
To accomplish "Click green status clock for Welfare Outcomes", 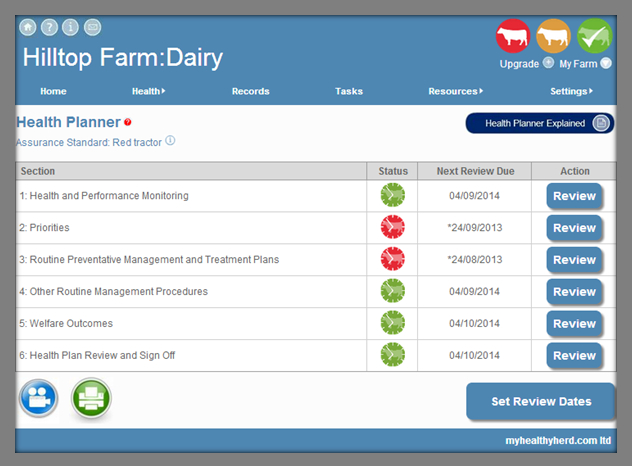I will point(393,322).
